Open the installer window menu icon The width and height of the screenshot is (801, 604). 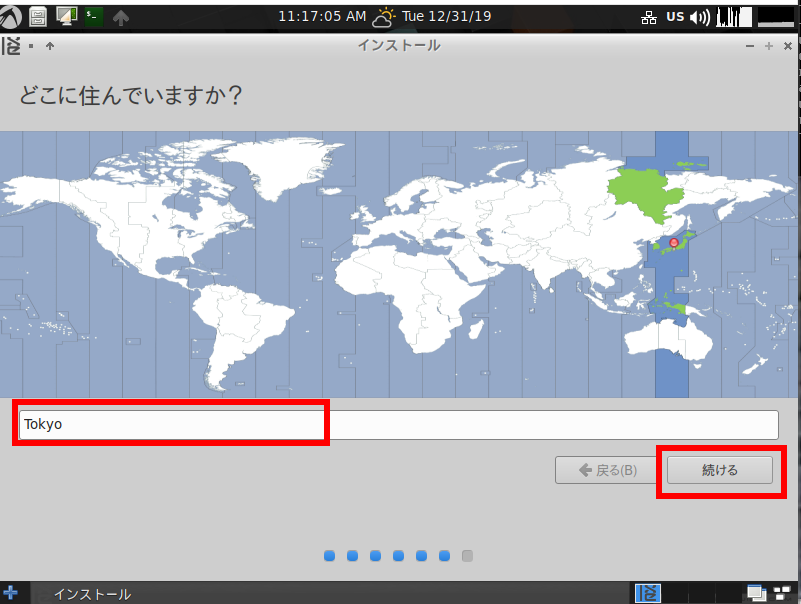tap(11, 46)
